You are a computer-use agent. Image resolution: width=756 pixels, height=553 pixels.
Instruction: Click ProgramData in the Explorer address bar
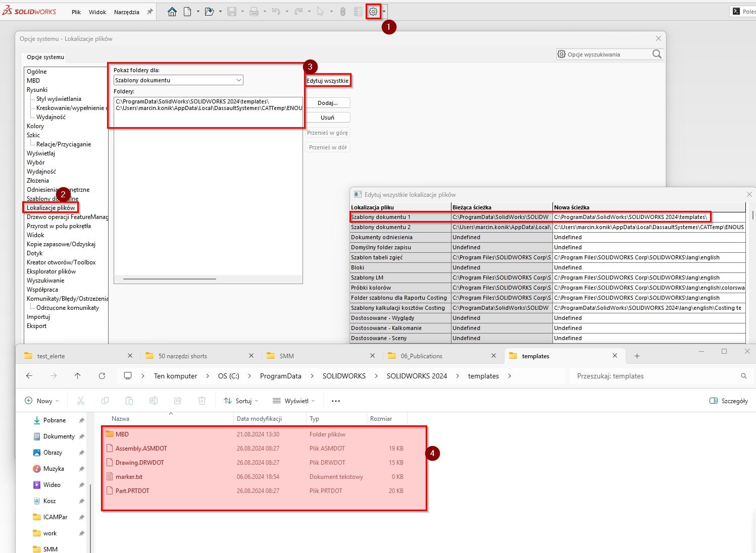pos(281,376)
